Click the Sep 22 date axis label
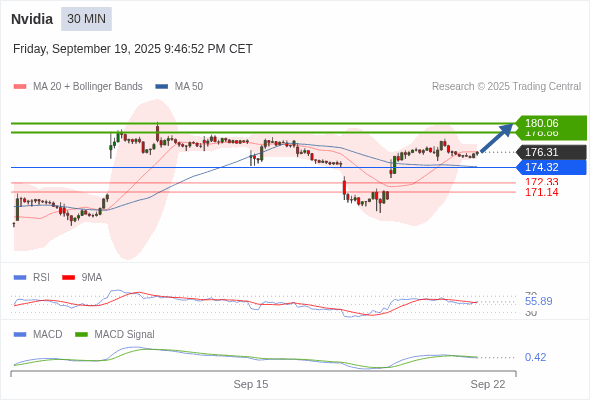This screenshot has height=400, width=590. pyautogui.click(x=488, y=384)
